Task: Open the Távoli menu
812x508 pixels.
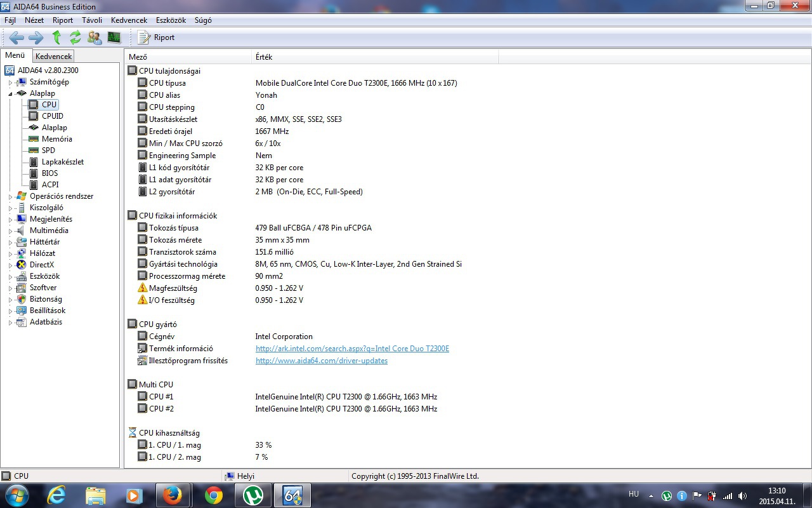Action: click(x=92, y=20)
